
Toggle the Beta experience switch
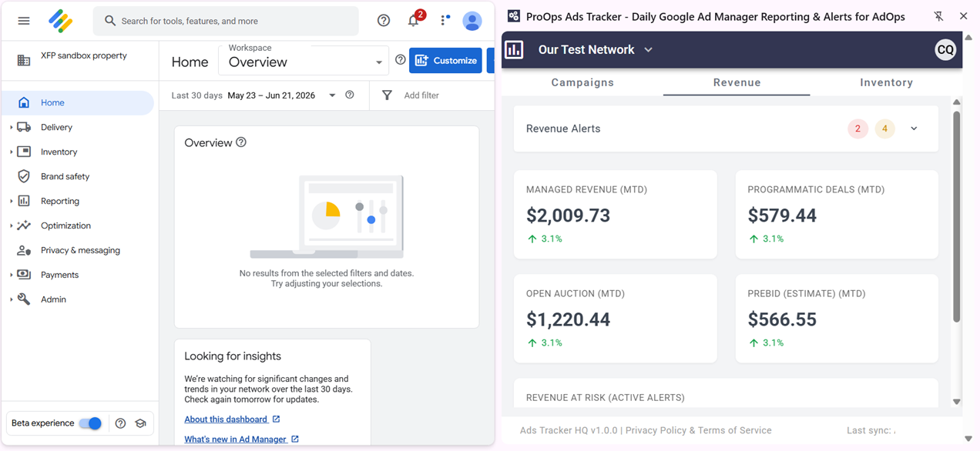point(91,423)
